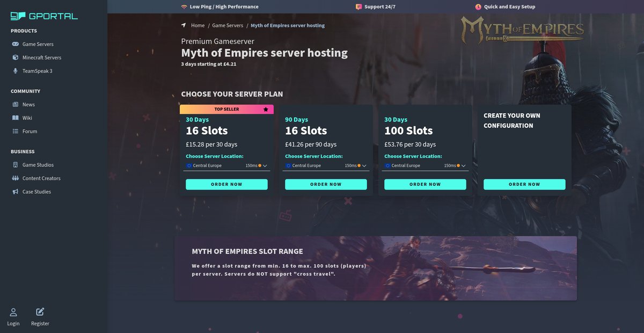Click the newspaper icon beside News

click(x=16, y=104)
